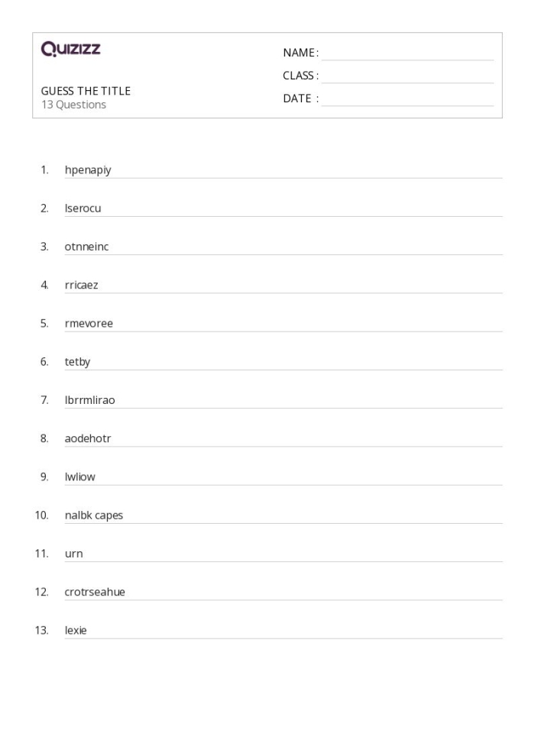Screen dimensions: 535x756
Task: Select the scrambled word rmevoree
Action: coord(89,324)
